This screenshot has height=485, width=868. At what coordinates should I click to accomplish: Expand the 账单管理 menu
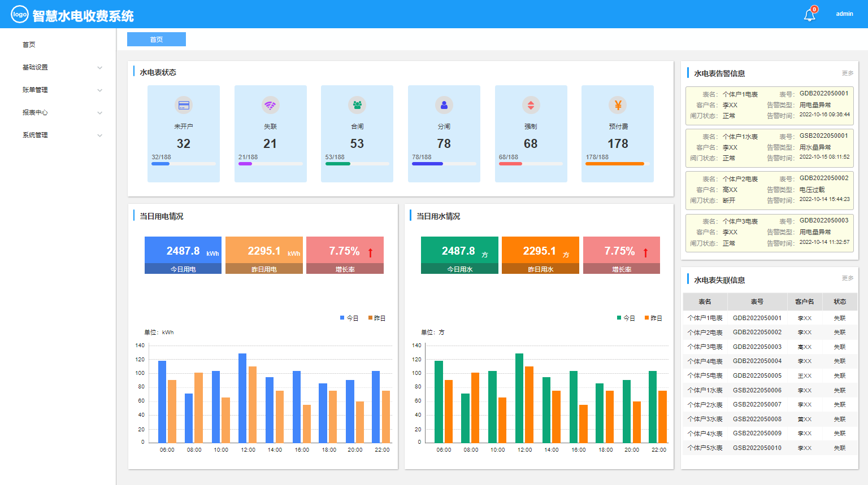pos(61,90)
